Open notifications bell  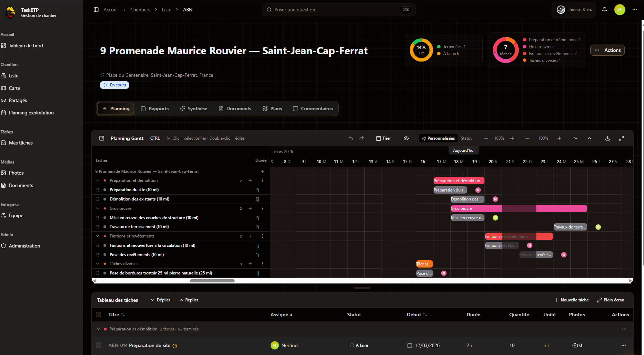coord(604,10)
